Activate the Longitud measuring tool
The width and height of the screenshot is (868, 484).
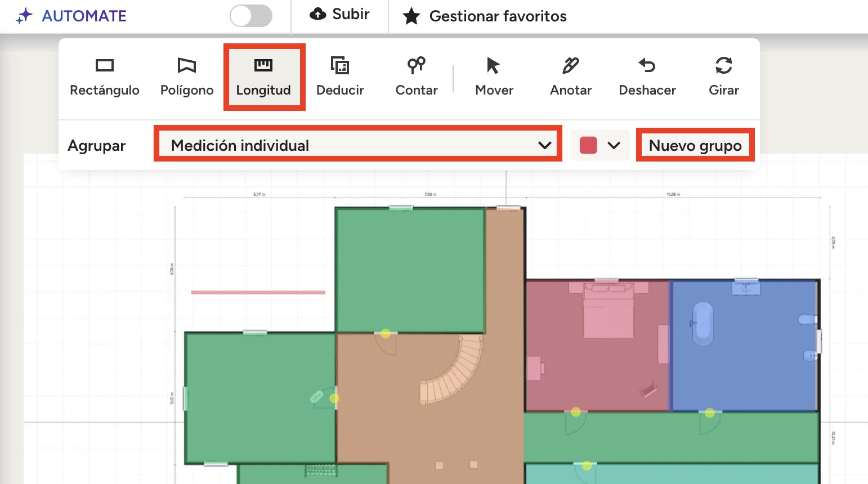click(x=263, y=77)
